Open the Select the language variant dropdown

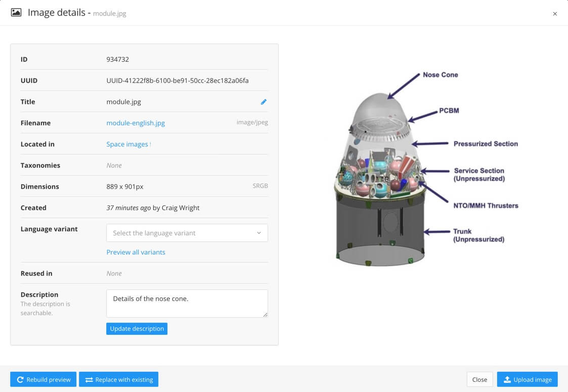187,233
